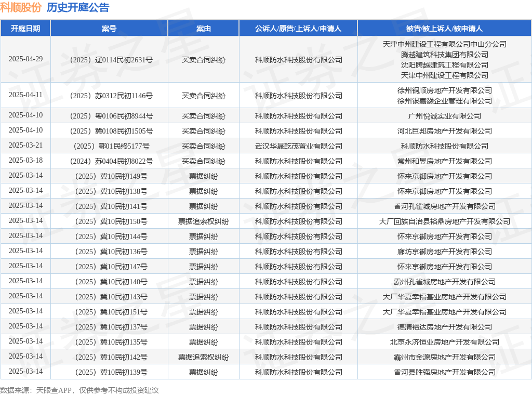Image resolution: width=532 pixels, height=395 pixels.
Task: Select case number (2025)冀10民初149号
Action: pos(111,177)
